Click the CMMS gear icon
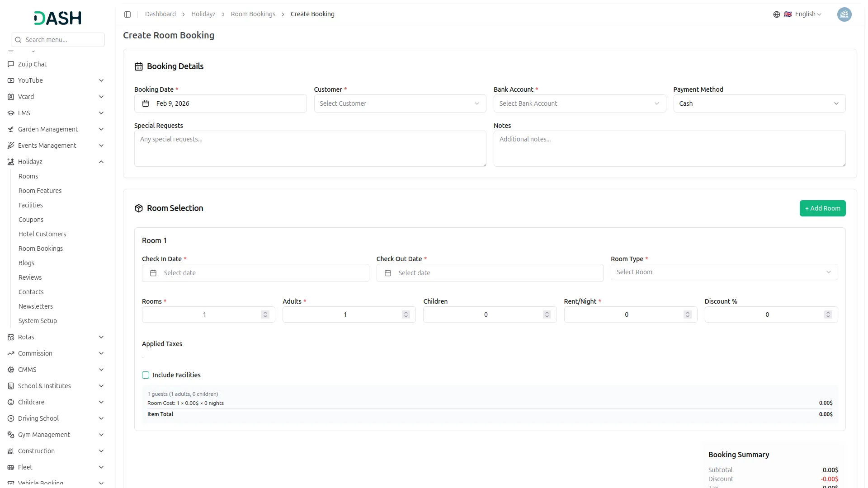Image resolution: width=868 pixels, height=488 pixels. [11, 370]
